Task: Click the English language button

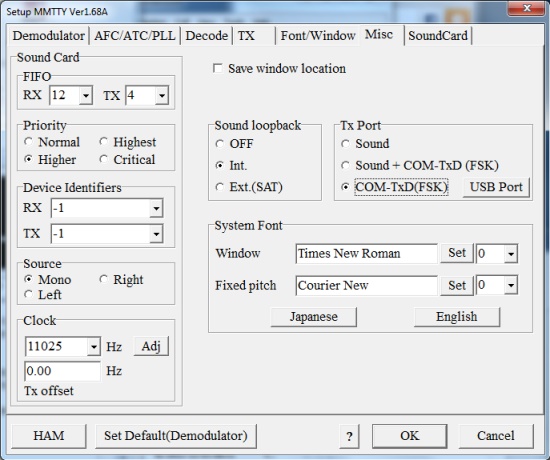Action: [457, 317]
